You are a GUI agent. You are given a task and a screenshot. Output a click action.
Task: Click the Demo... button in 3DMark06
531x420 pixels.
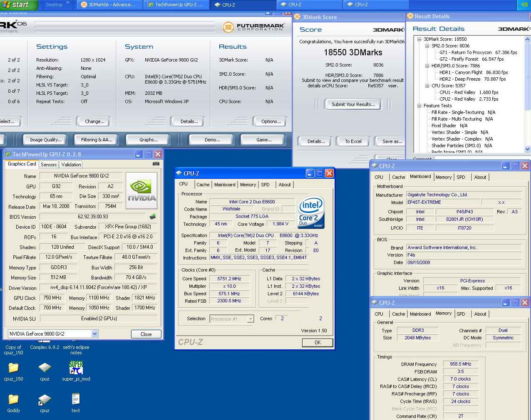(212, 140)
